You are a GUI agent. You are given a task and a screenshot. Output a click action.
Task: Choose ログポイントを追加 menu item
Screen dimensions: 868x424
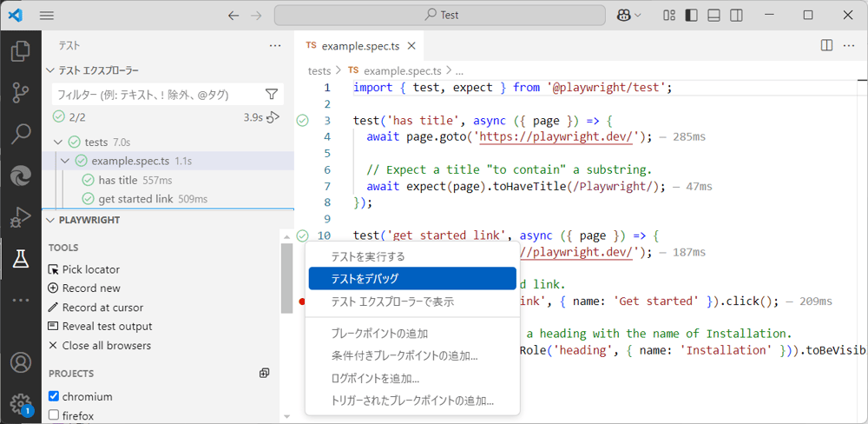coord(412,379)
